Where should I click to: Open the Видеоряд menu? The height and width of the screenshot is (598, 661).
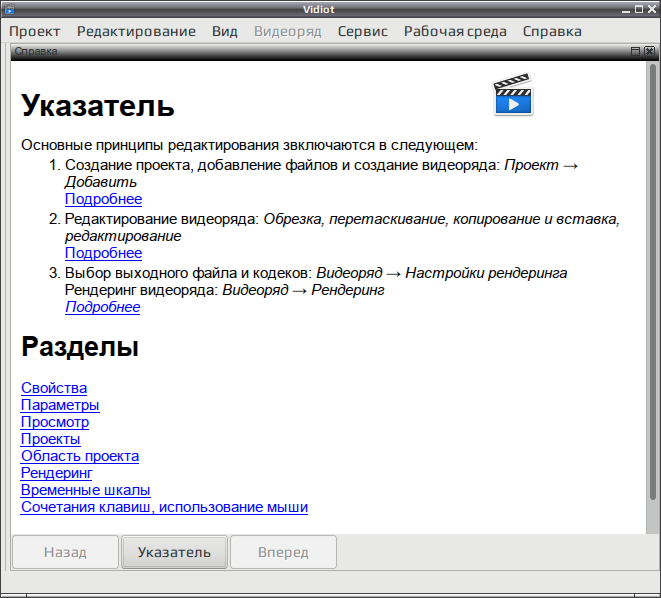(x=288, y=31)
